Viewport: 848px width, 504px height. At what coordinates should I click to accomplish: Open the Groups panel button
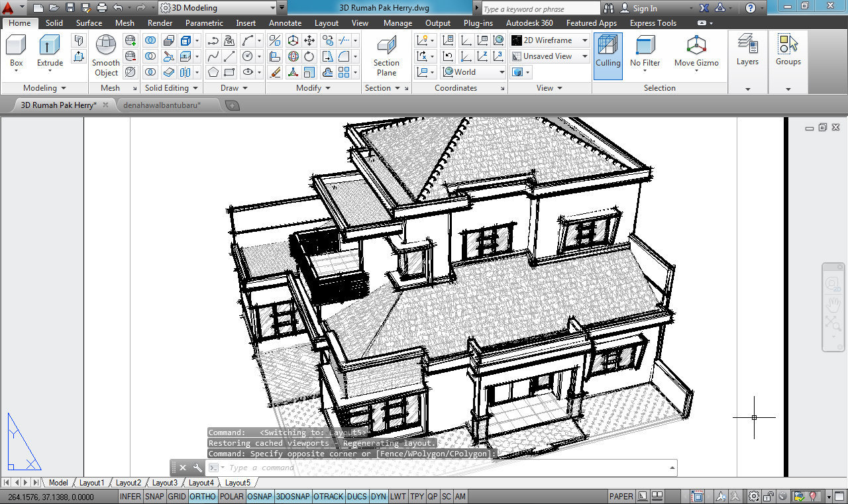click(x=788, y=52)
